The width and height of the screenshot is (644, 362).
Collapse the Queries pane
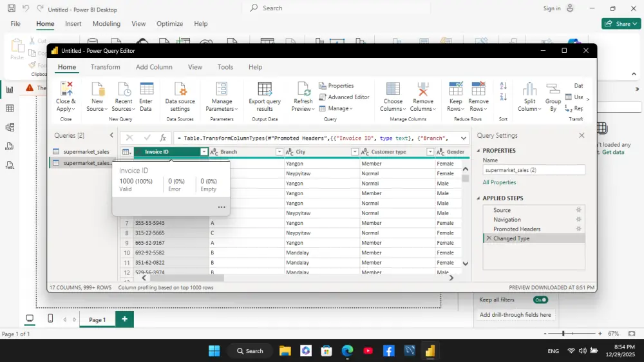coord(111,135)
